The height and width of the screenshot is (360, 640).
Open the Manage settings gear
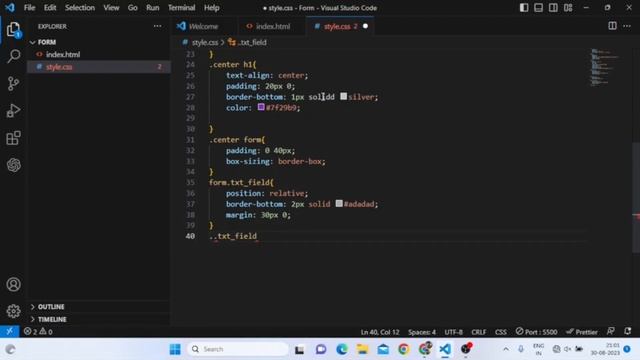coord(13,311)
